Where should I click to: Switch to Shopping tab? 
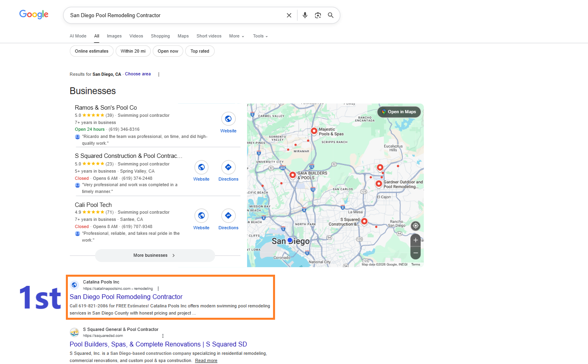pos(160,36)
